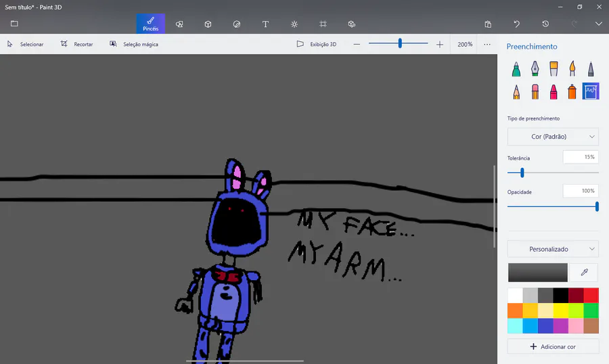Pick the Spray can tool
The image size is (609, 364).
coord(572,92)
